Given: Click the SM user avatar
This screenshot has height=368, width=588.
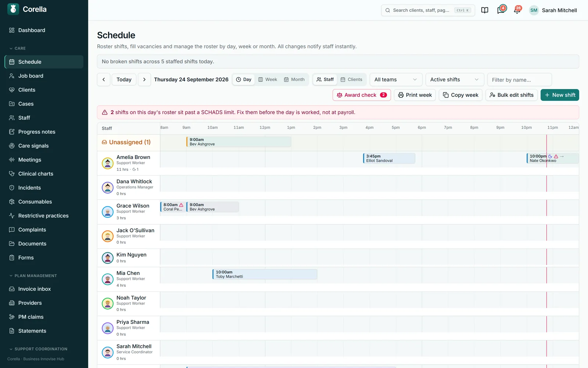Looking at the screenshot, I should click(x=534, y=10).
